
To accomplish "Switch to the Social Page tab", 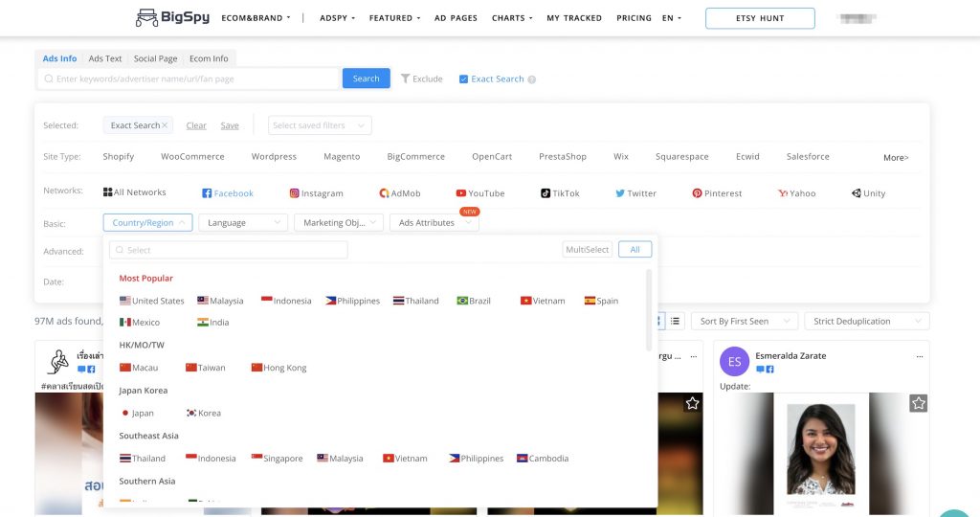I will point(155,58).
